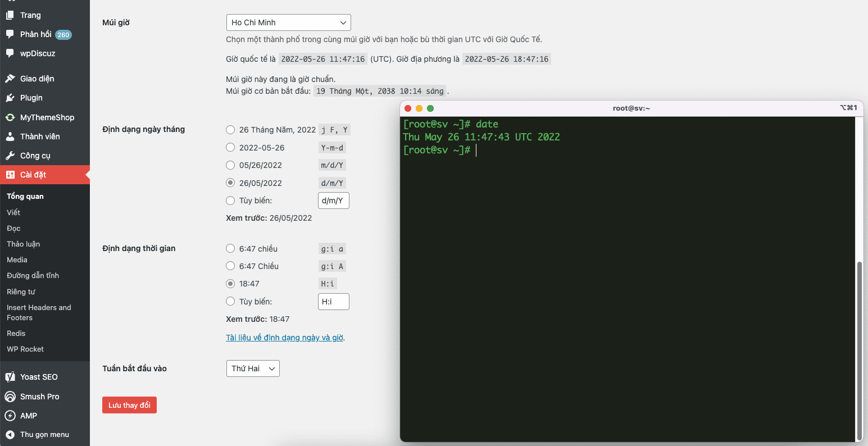868x446 pixels.
Task: Click the Yoast SEO icon
Action: (x=10, y=377)
